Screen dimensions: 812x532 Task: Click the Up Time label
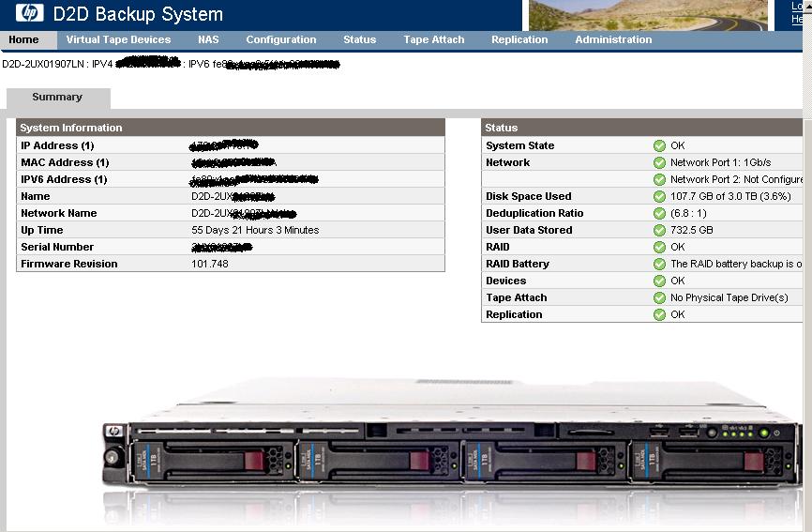pos(42,230)
